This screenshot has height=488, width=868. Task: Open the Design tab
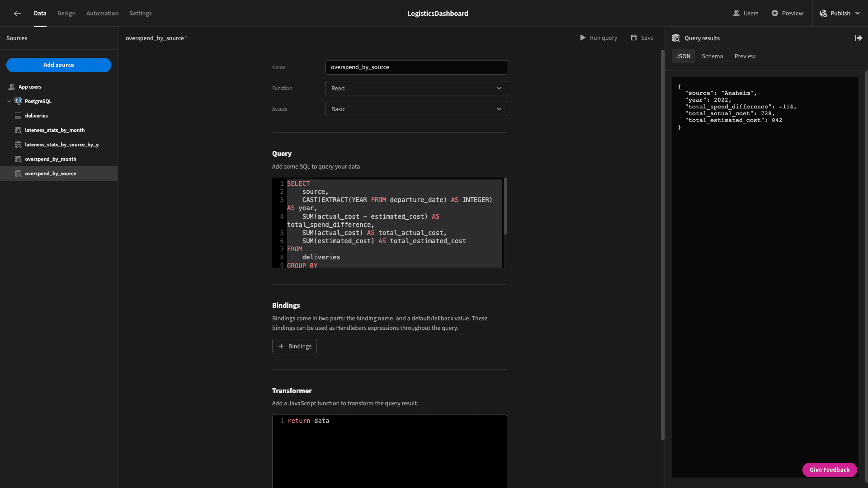(x=66, y=14)
